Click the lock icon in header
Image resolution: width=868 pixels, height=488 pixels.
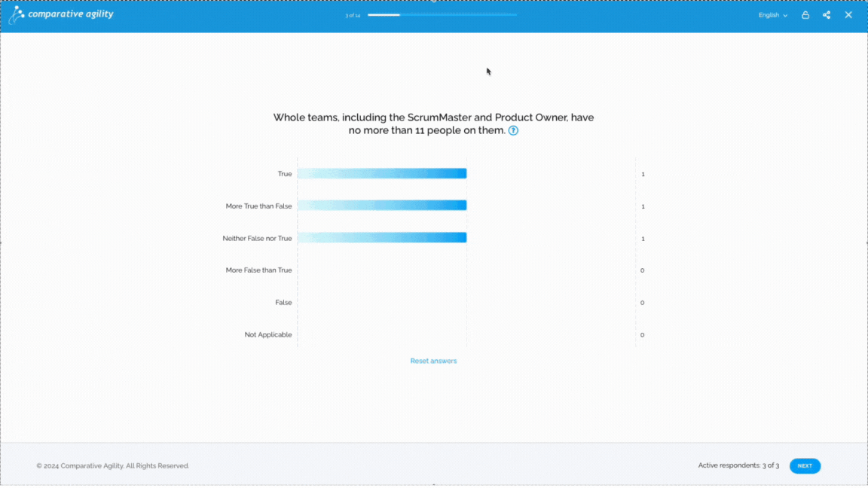click(805, 15)
